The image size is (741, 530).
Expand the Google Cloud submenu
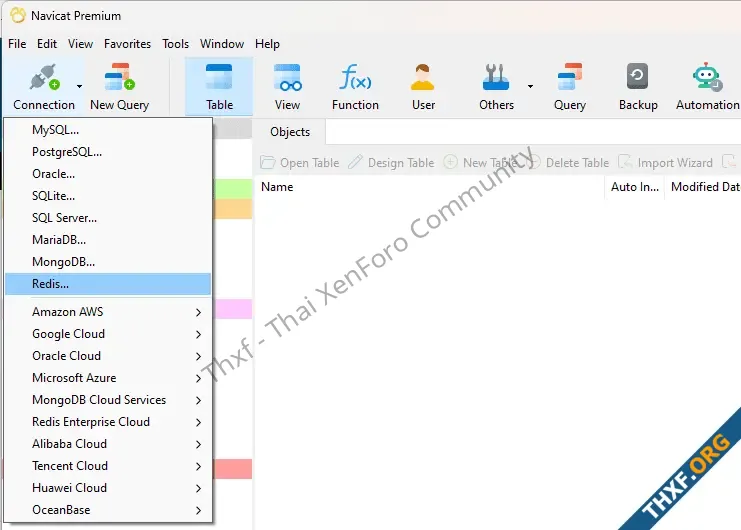click(x=108, y=334)
